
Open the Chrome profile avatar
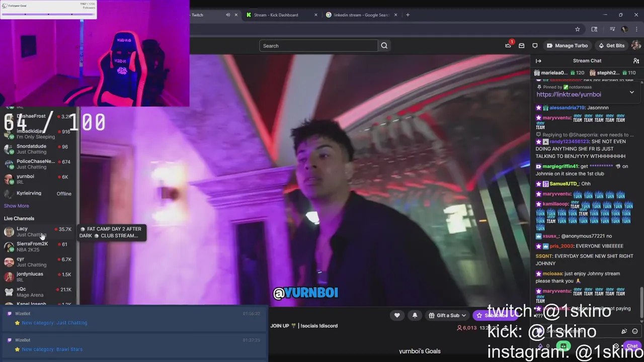pyautogui.click(x=624, y=29)
